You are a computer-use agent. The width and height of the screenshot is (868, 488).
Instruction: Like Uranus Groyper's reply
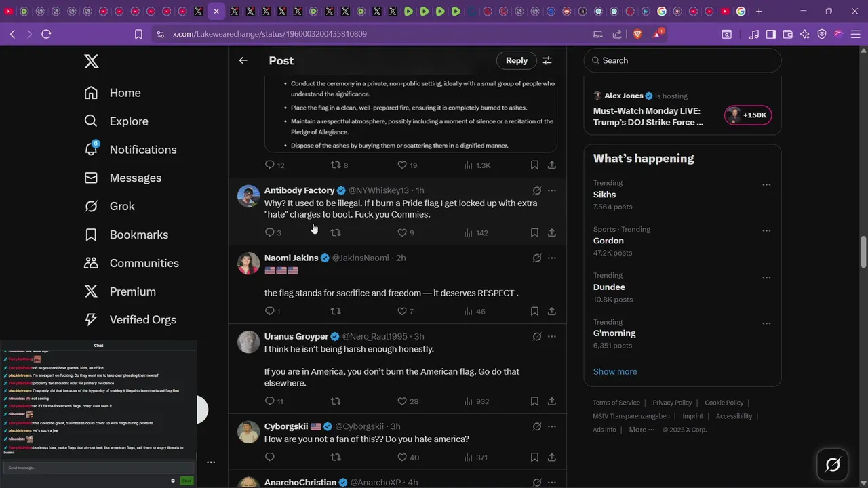point(408,401)
